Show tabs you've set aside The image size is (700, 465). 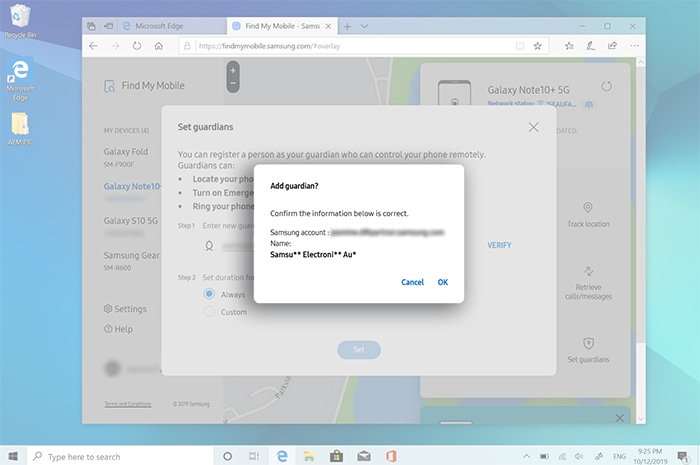[92, 26]
